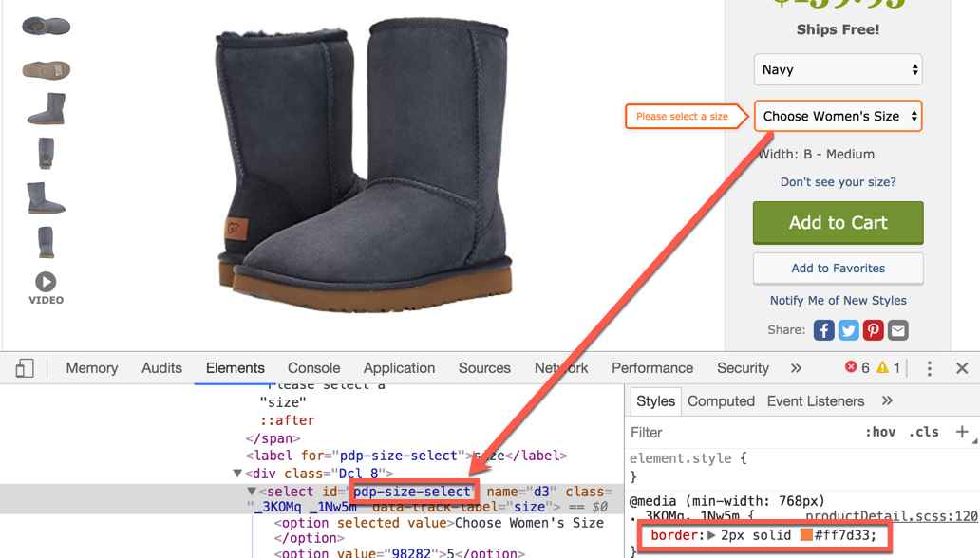
Task: Open the orange #ff7d33 color swatch
Action: click(806, 535)
